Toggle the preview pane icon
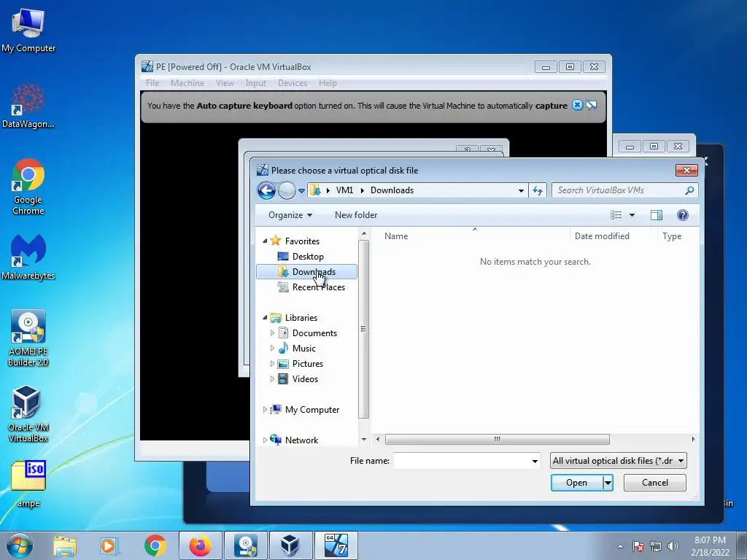747x560 pixels. pos(657,215)
